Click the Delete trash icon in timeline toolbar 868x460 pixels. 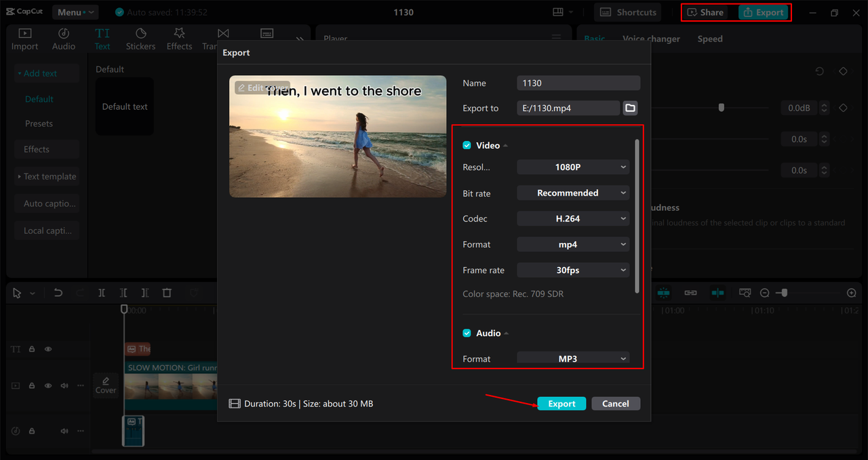(167, 293)
